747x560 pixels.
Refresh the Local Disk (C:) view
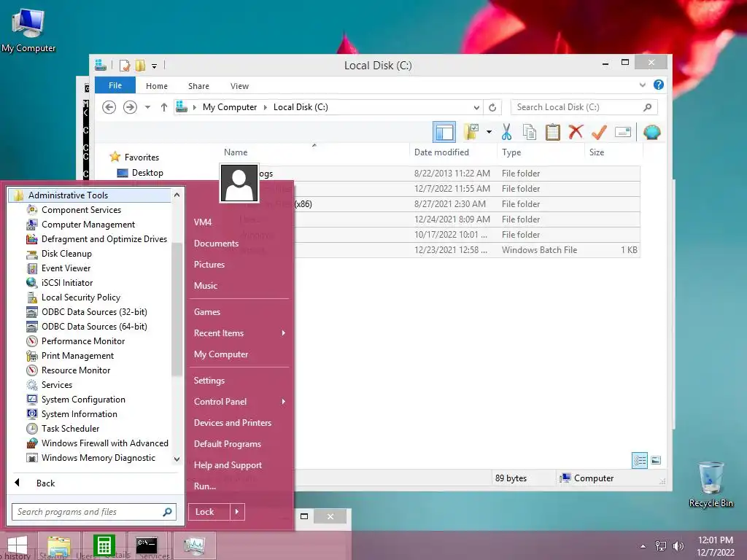coord(492,108)
